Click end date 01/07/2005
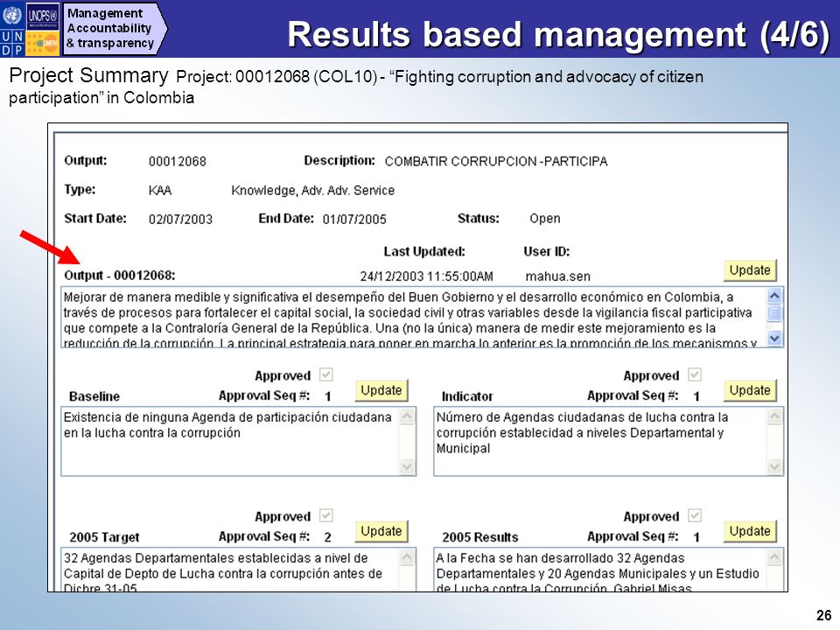 click(354, 219)
